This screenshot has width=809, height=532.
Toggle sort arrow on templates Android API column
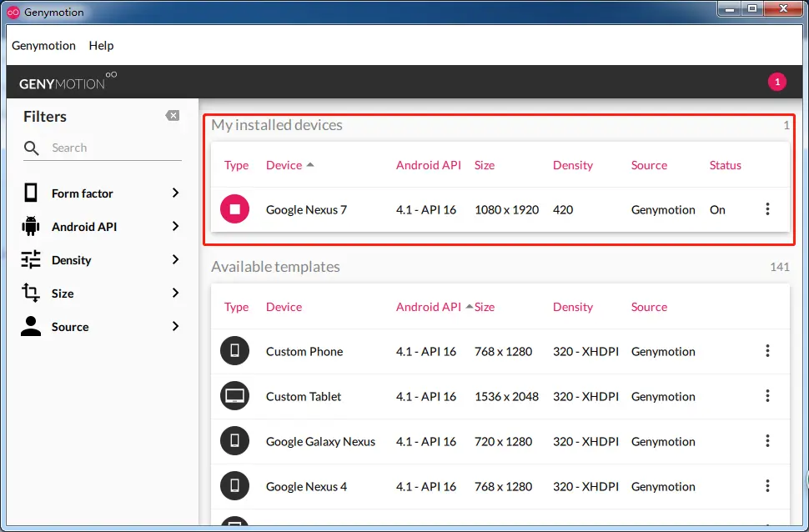pos(469,307)
